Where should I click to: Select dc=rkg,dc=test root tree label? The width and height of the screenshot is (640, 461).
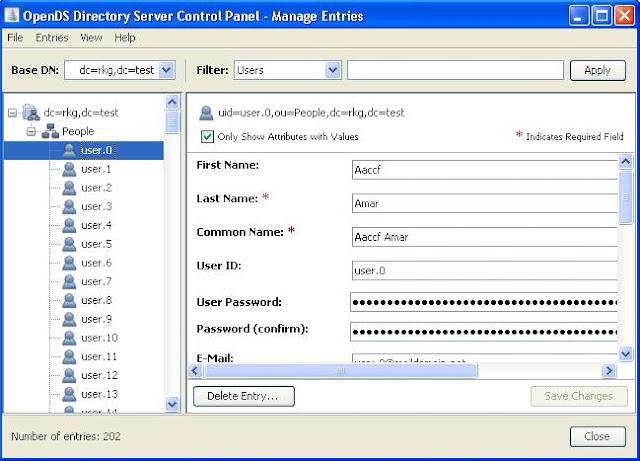tap(81, 113)
